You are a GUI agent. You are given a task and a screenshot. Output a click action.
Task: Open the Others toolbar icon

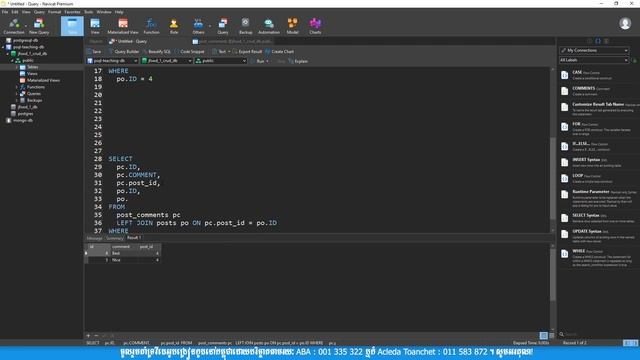pos(198,26)
